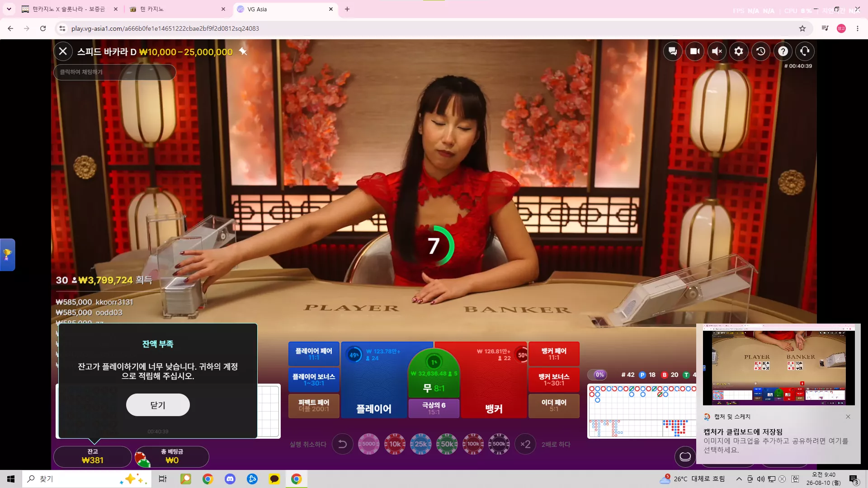
Task: Toggle the video camera stream icon
Action: (695, 52)
